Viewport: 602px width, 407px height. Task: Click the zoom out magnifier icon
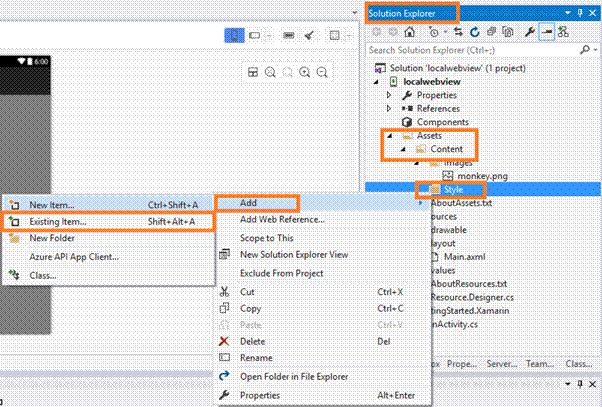coord(322,72)
